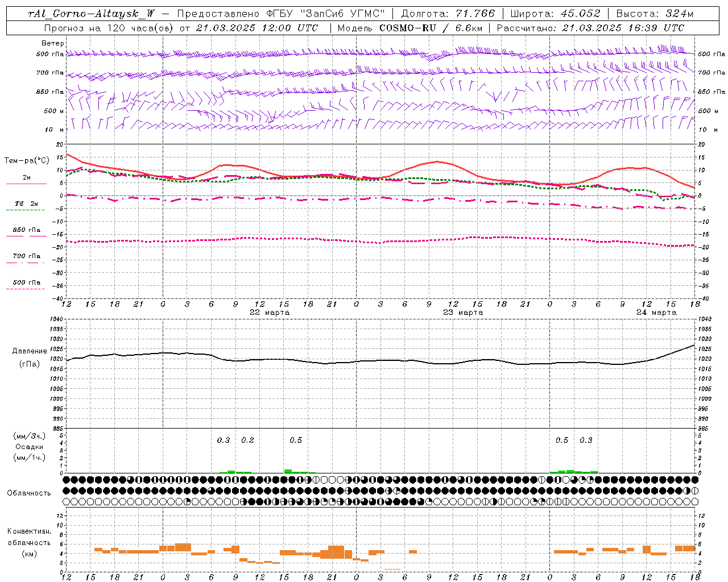The width and height of the screenshot is (728, 582).
Task: Select the model label COSMO-RU / 6.6км
Action: [431, 27]
